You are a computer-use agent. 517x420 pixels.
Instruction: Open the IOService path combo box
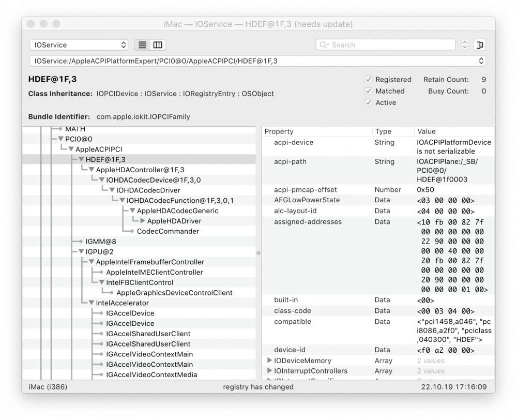257,61
